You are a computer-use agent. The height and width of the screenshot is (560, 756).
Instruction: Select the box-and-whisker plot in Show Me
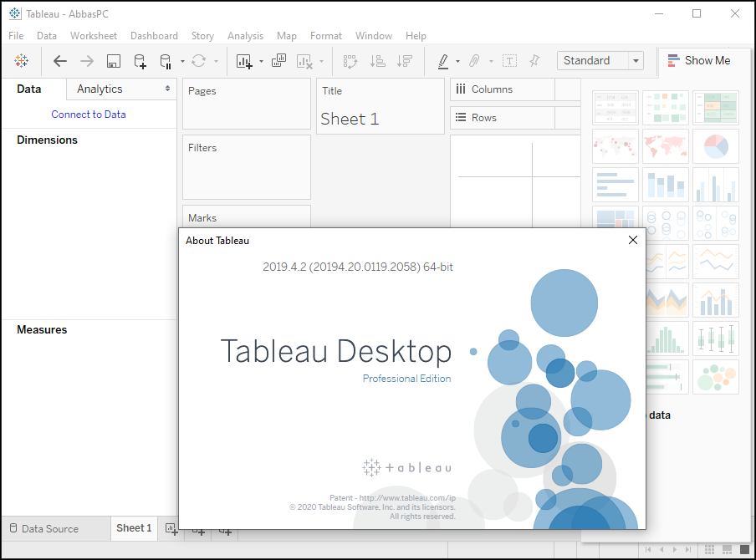coord(716,339)
